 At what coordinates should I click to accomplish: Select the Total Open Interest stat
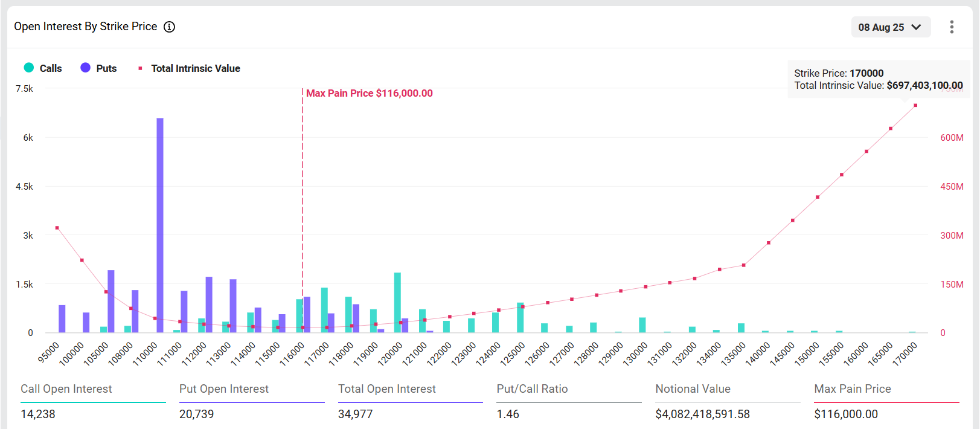(386, 389)
